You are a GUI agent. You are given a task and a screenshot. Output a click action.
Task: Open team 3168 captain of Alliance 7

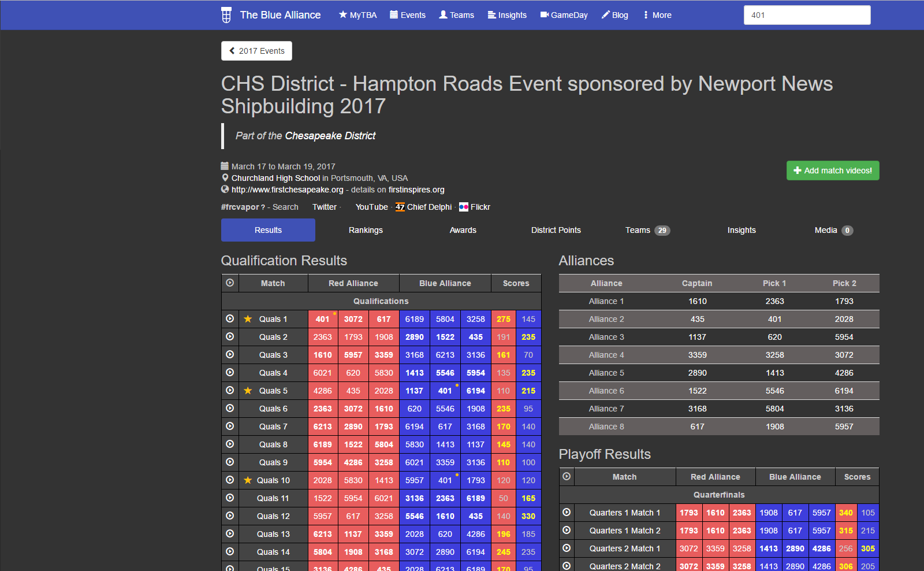698,409
